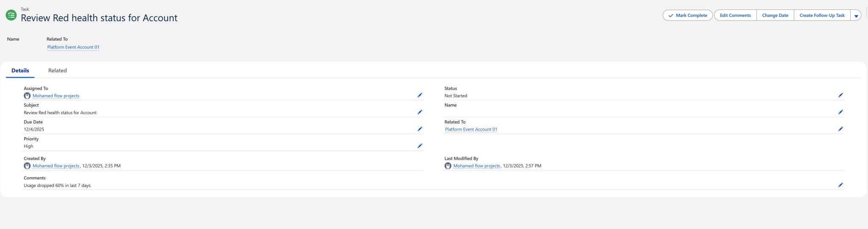Click the High priority value

click(28, 146)
